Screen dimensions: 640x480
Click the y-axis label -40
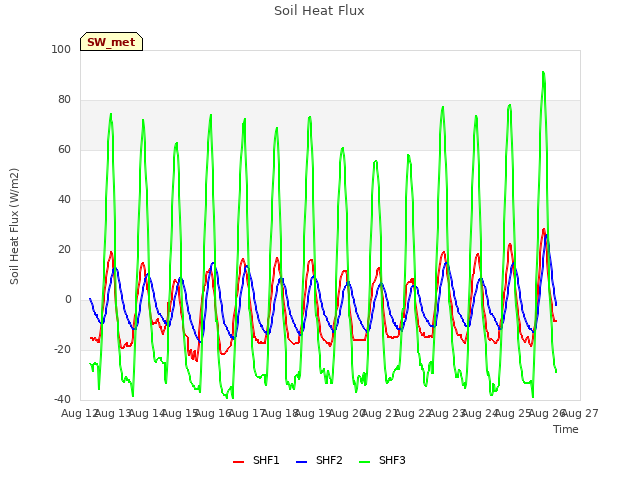tap(62, 399)
